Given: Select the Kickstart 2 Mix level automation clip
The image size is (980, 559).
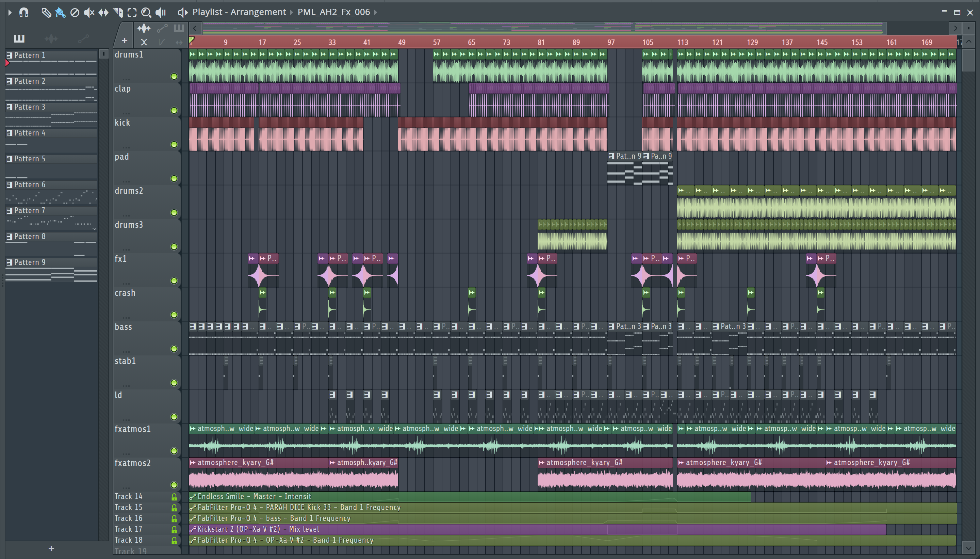Looking at the screenshot, I should pos(538,529).
